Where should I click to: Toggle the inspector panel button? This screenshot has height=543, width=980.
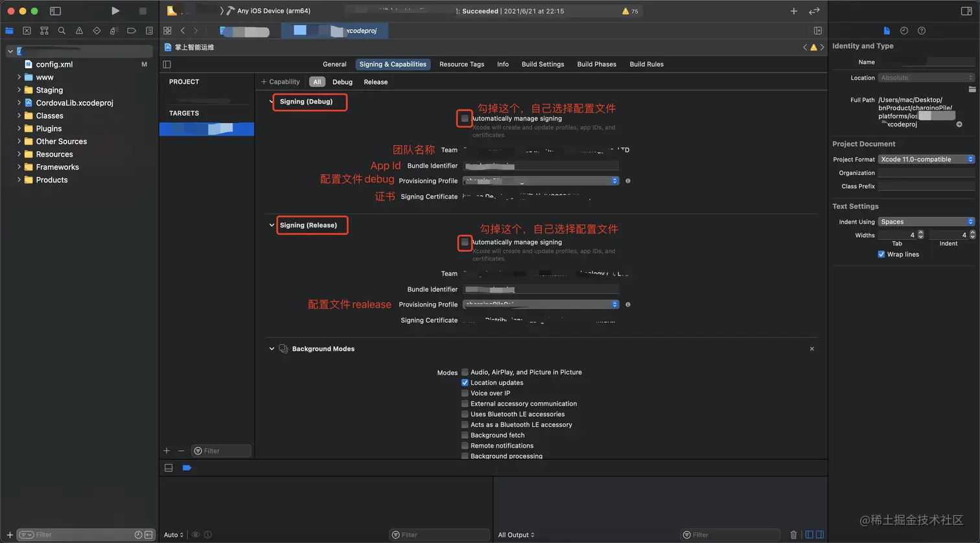pyautogui.click(x=966, y=11)
